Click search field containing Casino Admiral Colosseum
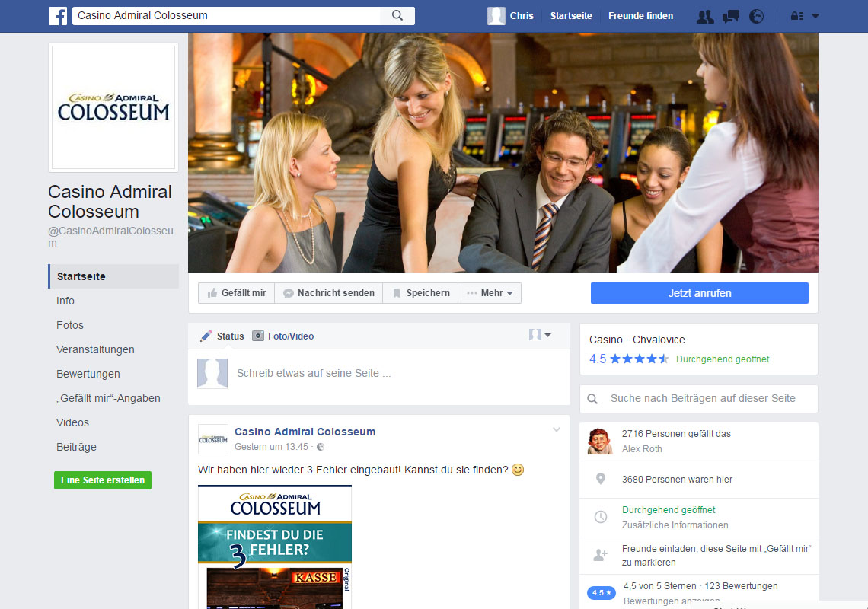This screenshot has width=868, height=609. click(x=226, y=15)
